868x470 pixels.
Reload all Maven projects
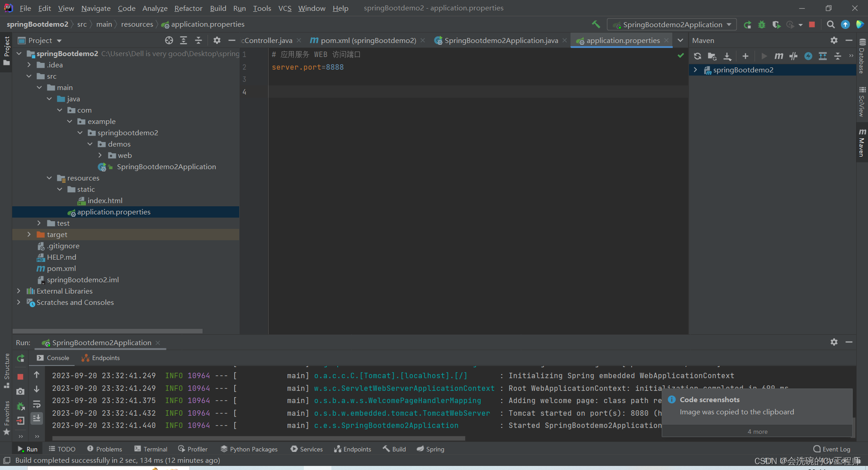click(x=698, y=56)
